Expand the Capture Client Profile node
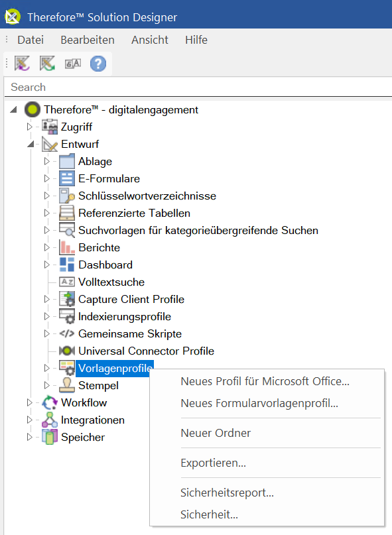Screen dimensions: 392x535 coord(47,299)
